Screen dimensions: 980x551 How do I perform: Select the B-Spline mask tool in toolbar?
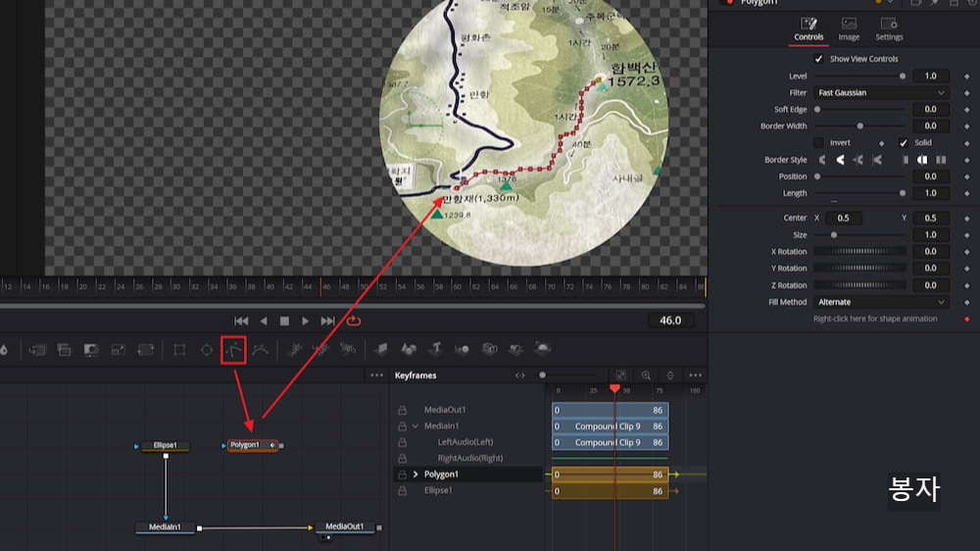pos(261,350)
